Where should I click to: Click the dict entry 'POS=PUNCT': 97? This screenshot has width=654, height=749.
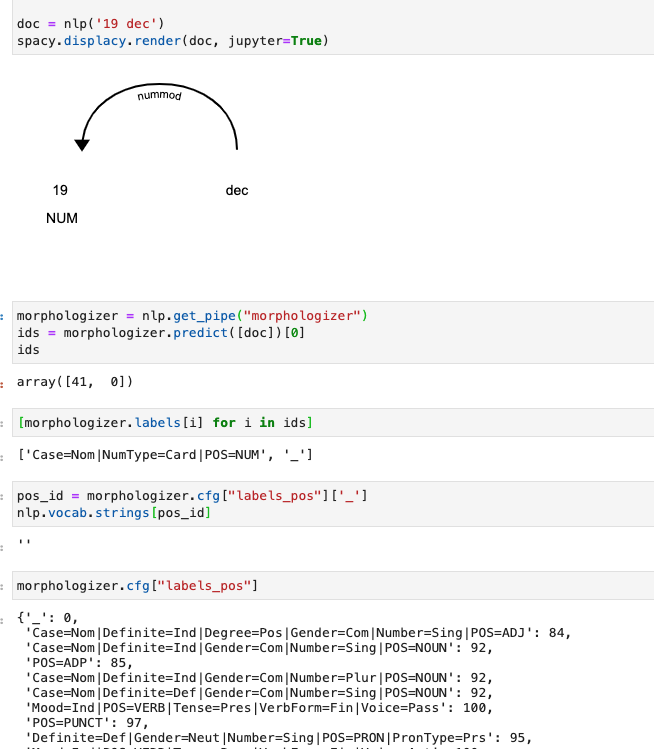tap(87, 723)
